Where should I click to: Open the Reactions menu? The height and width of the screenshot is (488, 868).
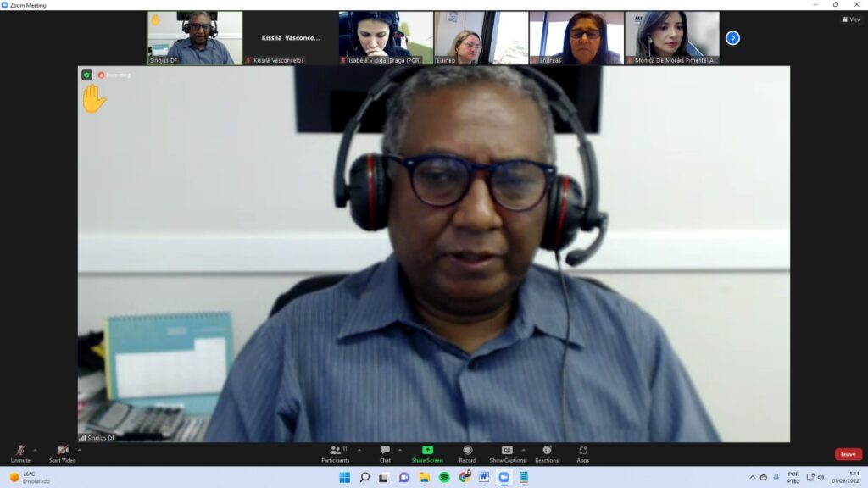pyautogui.click(x=547, y=452)
